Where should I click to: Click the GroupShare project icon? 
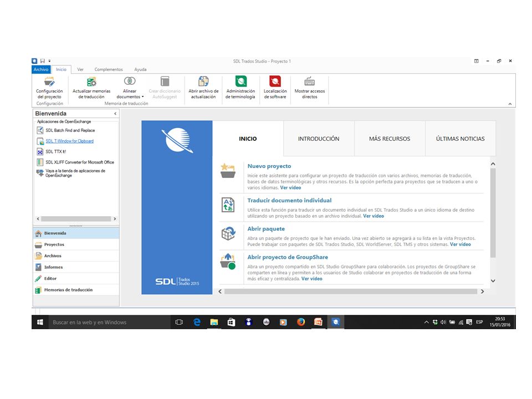click(x=228, y=262)
